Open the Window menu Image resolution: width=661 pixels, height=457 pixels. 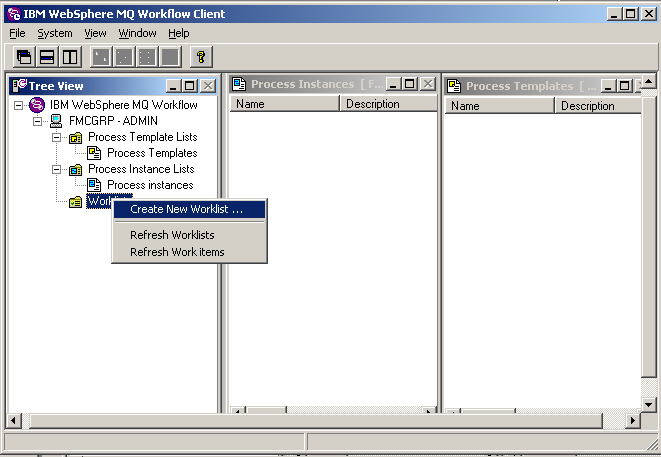(x=137, y=33)
